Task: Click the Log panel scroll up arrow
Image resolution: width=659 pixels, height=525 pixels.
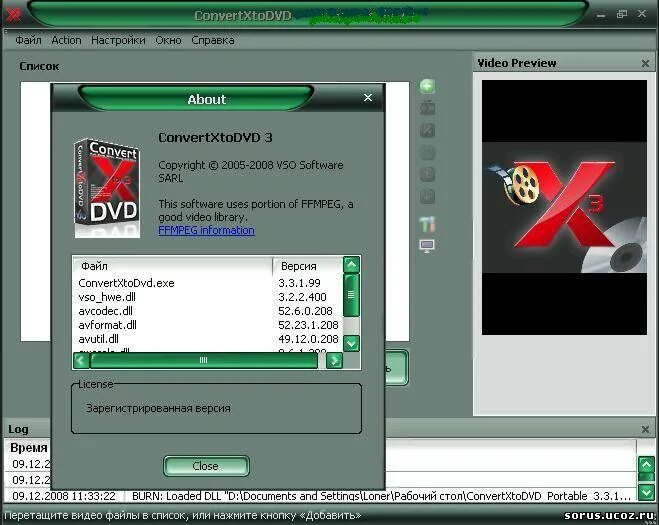Action: [646, 464]
